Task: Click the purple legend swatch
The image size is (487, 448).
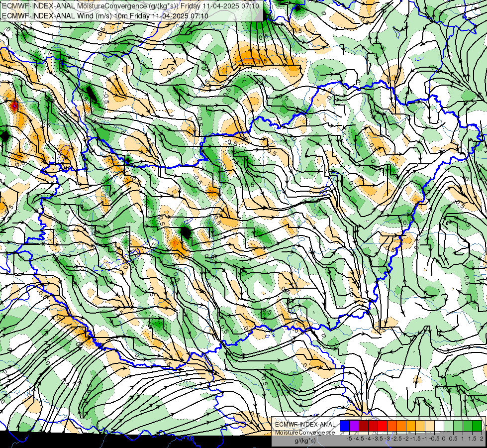Action: pos(354,426)
